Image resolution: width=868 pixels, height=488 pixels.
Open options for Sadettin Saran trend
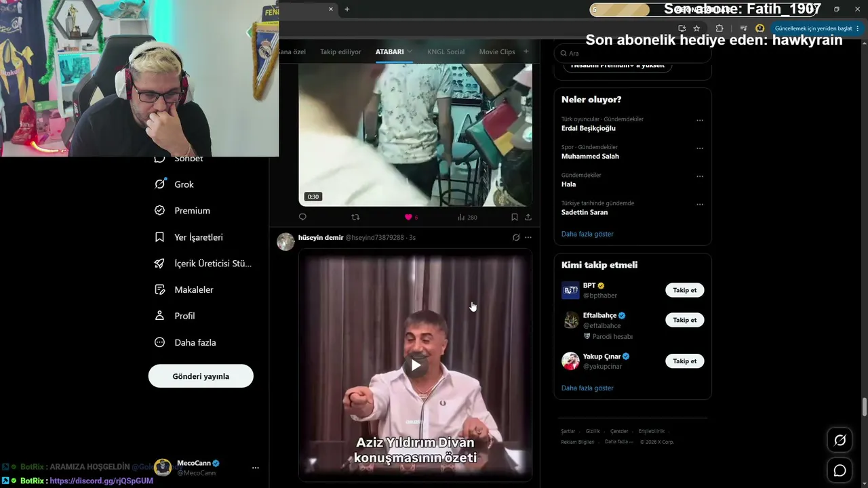[x=700, y=204]
